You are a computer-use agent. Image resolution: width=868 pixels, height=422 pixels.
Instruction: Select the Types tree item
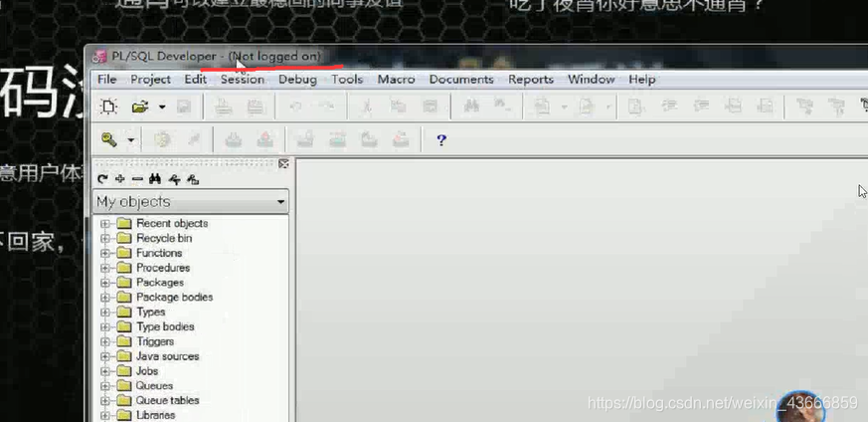click(x=150, y=313)
